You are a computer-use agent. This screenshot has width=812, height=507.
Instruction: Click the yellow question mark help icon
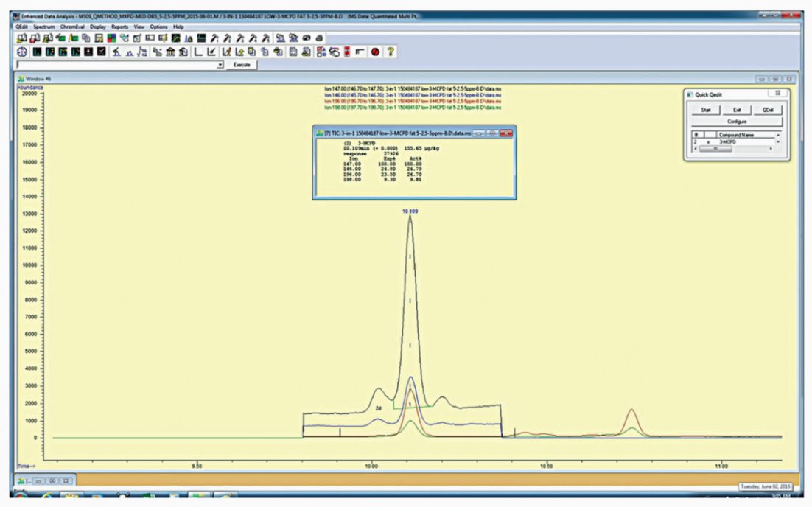click(x=391, y=52)
